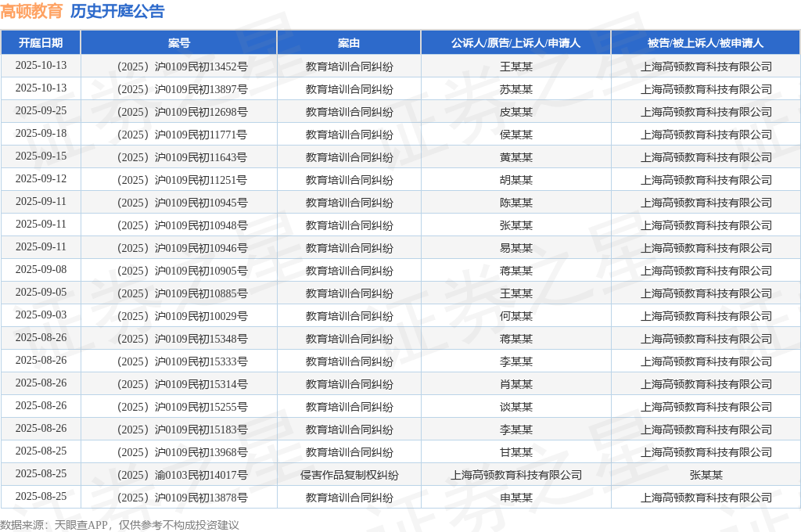Click date 2025-09-05
This screenshot has width=801, height=532.
point(41,293)
